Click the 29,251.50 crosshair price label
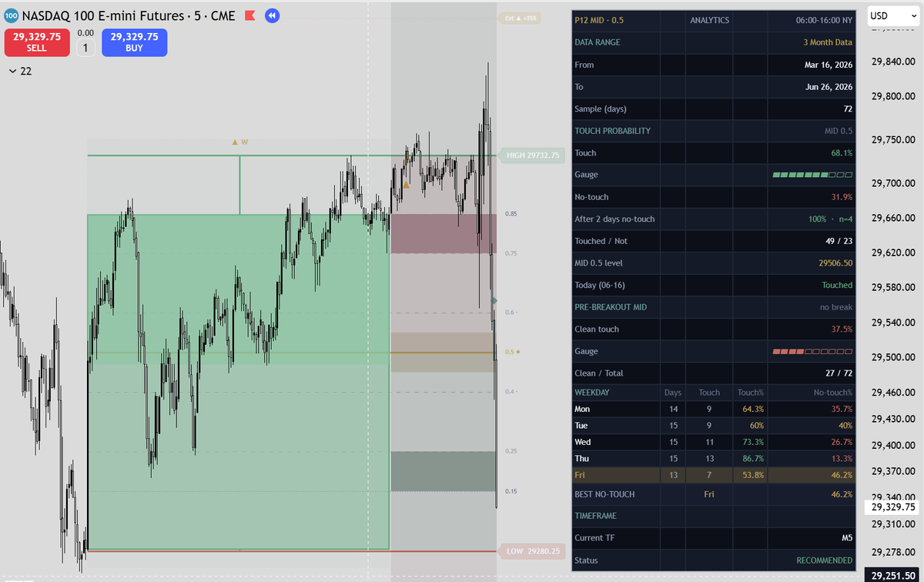This screenshot has height=582, width=924. (x=892, y=575)
